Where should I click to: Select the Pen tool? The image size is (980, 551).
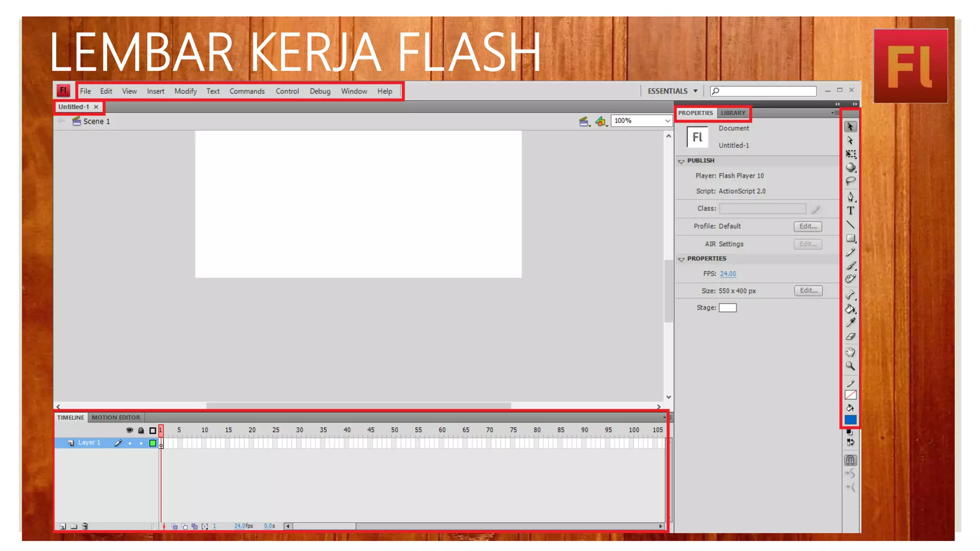tap(850, 197)
